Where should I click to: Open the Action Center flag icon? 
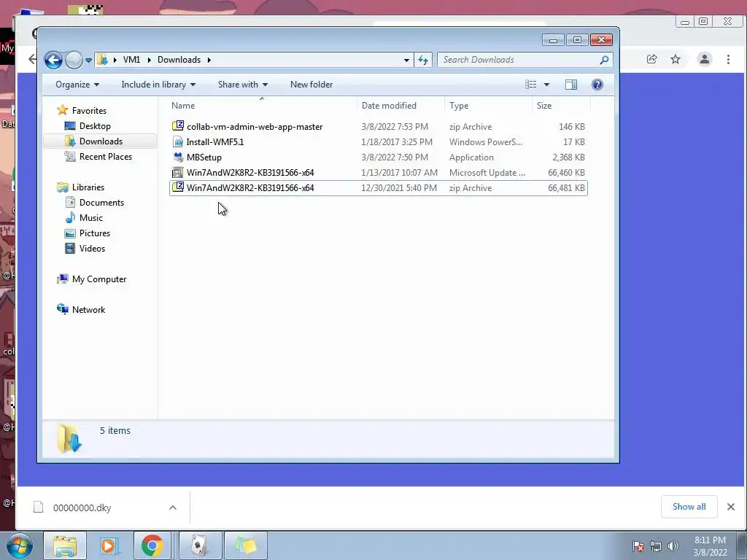(638, 547)
